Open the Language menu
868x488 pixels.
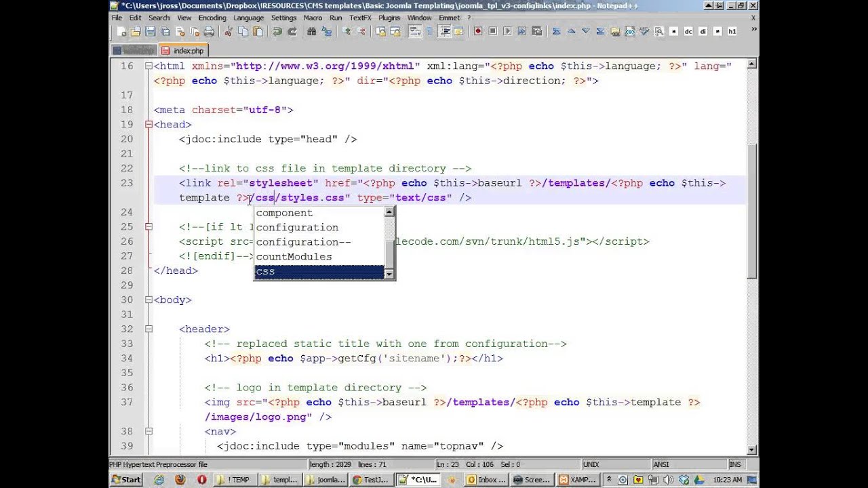[248, 18]
